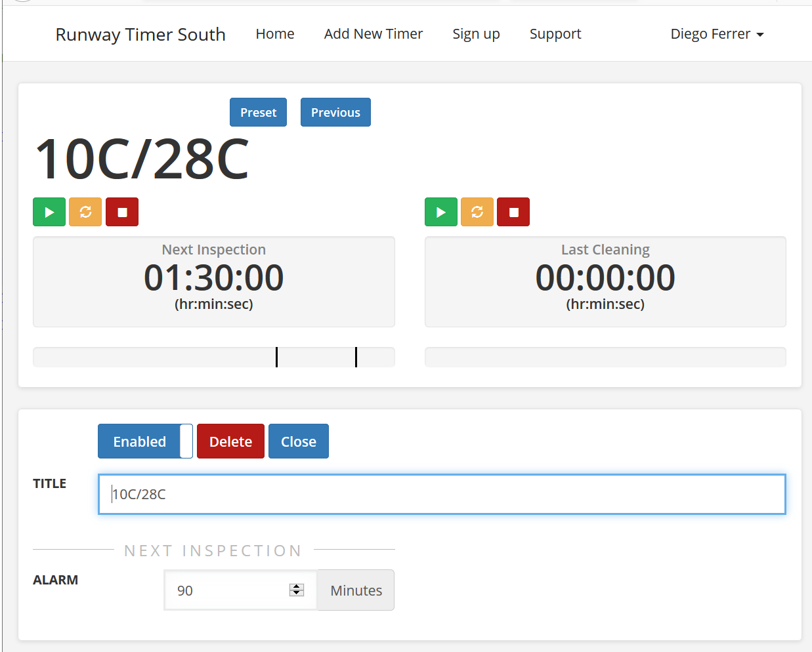Reset the Next Inspection timer
Image resolution: width=812 pixels, height=652 pixels.
[x=85, y=212]
